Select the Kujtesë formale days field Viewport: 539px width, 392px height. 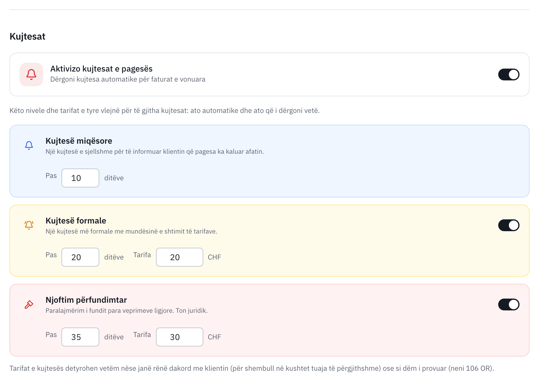coord(80,257)
